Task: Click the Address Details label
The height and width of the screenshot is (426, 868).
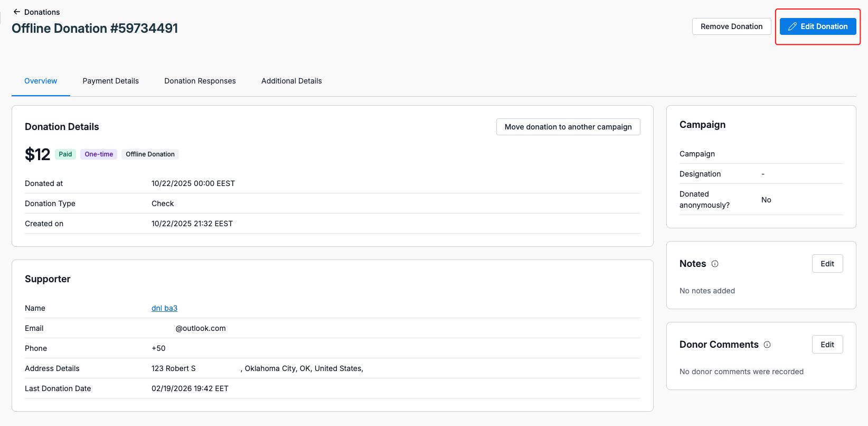Action: pyautogui.click(x=52, y=368)
